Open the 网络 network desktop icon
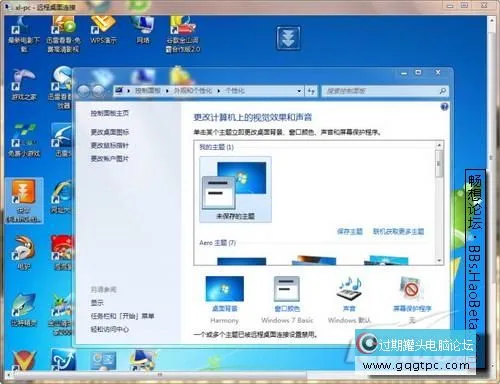 (x=143, y=30)
